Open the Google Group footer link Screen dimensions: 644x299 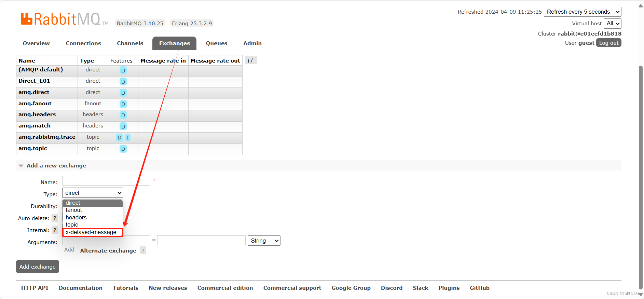tap(351, 288)
